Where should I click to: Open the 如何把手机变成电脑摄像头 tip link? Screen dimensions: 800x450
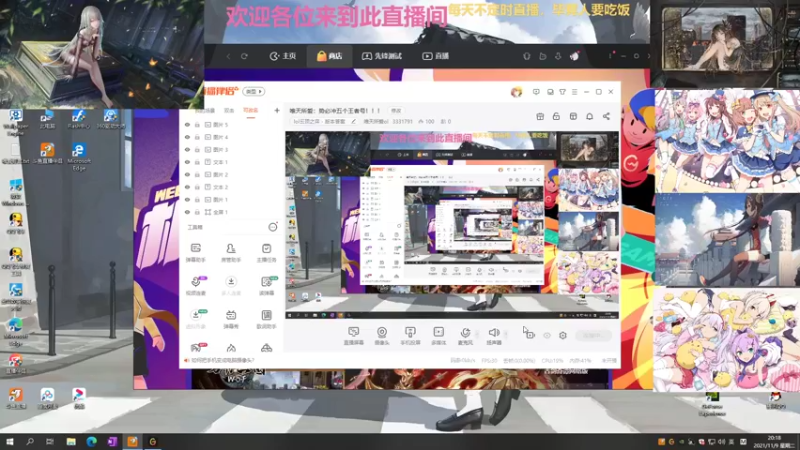pyautogui.click(x=222, y=360)
